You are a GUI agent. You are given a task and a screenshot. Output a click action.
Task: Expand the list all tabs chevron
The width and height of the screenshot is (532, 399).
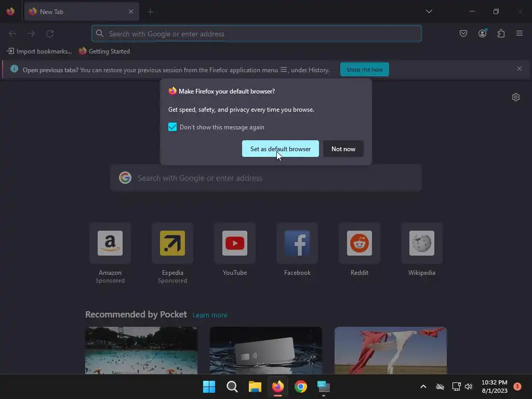pyautogui.click(x=429, y=11)
